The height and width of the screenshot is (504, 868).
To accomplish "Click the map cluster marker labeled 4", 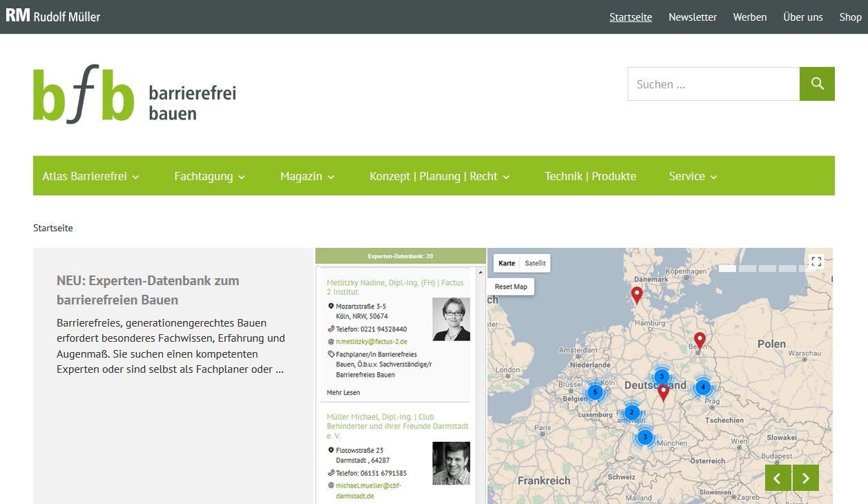I will [703, 387].
